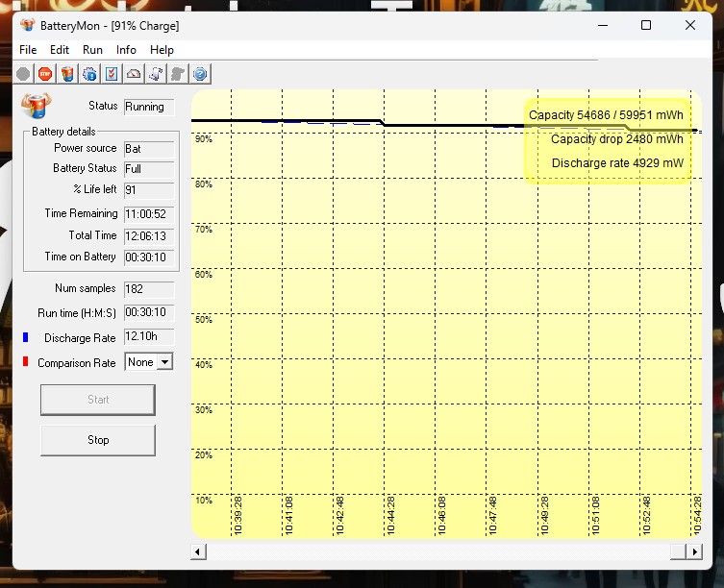The height and width of the screenshot is (588, 724).
Task: Minimize the BatteryMon window
Action: click(x=603, y=25)
